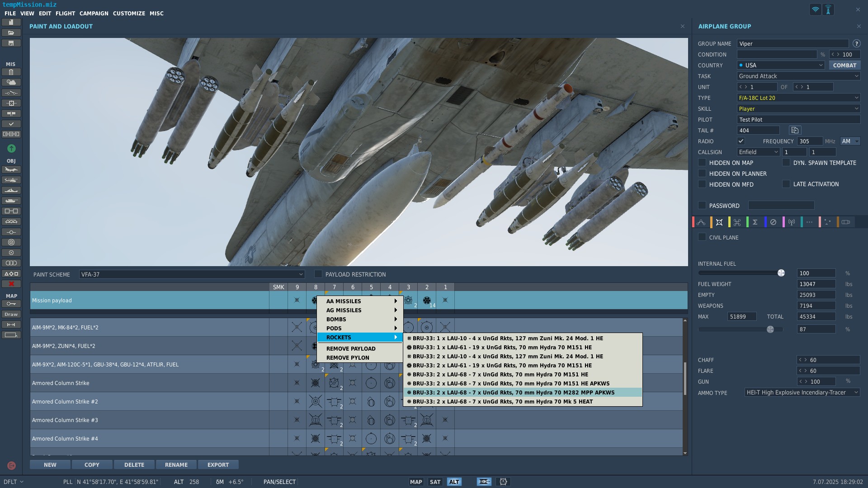Open the Route waypoints tab icon
This screenshot has width=868, height=488.
(x=701, y=222)
